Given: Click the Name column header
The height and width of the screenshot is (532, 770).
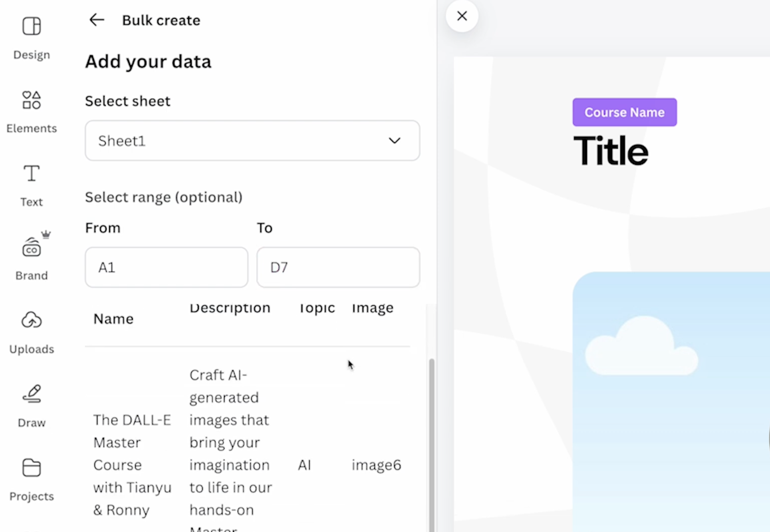Looking at the screenshot, I should (x=113, y=319).
